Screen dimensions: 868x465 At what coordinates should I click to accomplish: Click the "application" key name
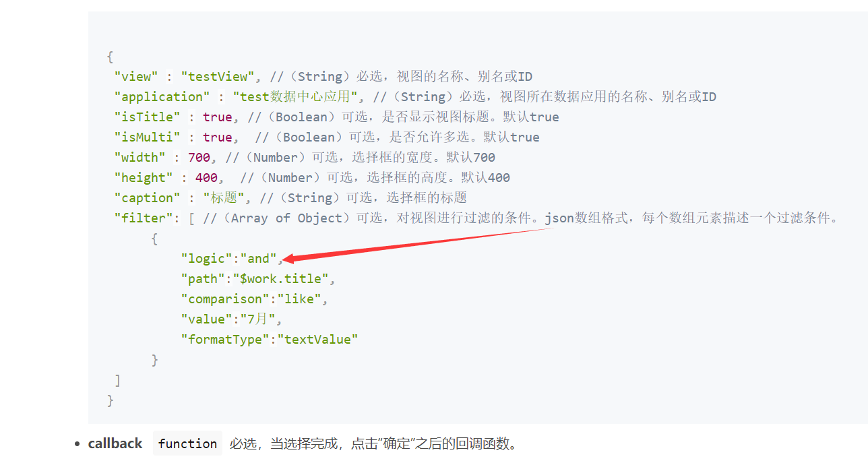(162, 97)
